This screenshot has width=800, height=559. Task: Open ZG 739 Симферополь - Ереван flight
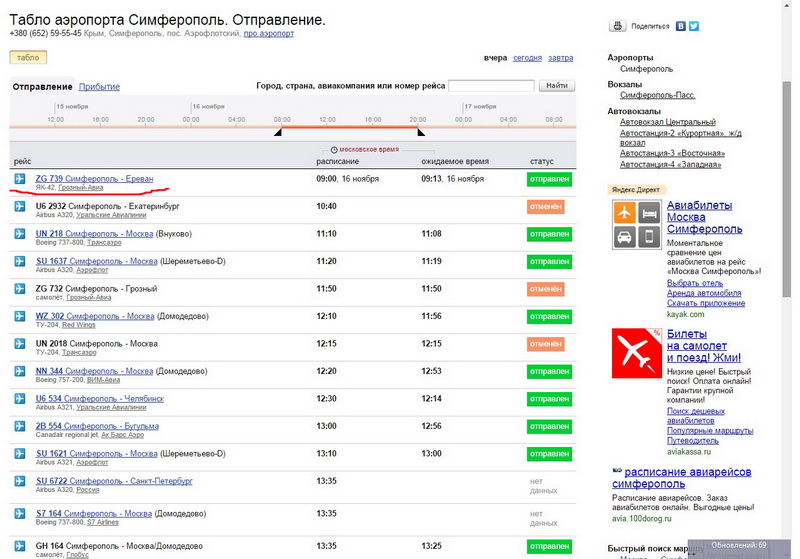point(94,179)
